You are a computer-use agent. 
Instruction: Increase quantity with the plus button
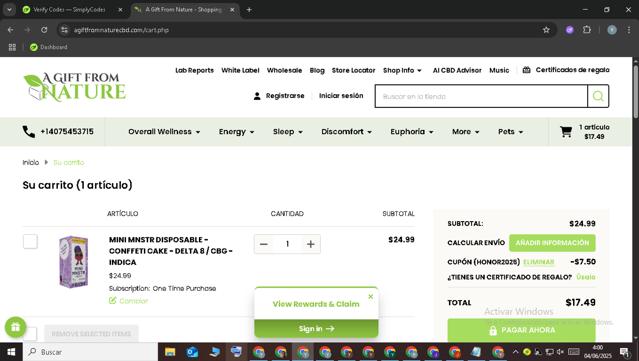(311, 244)
